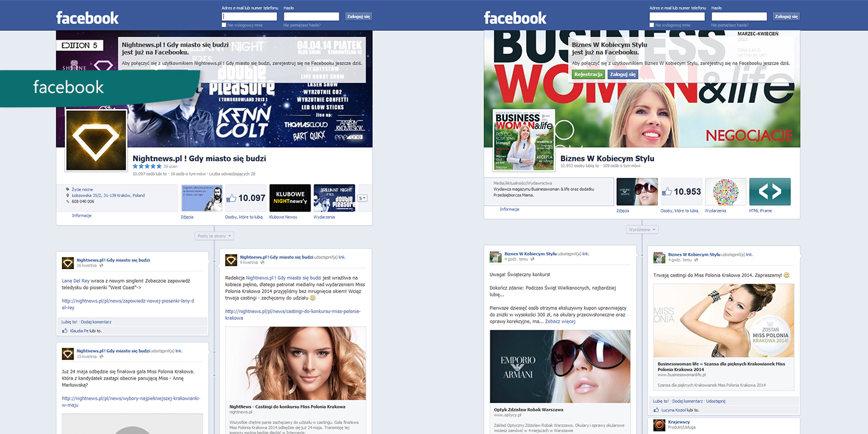Open 'NightNews - Castingi do konkursu Miss Polonia Krakowa' title
868x434 pixels.
(x=287, y=407)
